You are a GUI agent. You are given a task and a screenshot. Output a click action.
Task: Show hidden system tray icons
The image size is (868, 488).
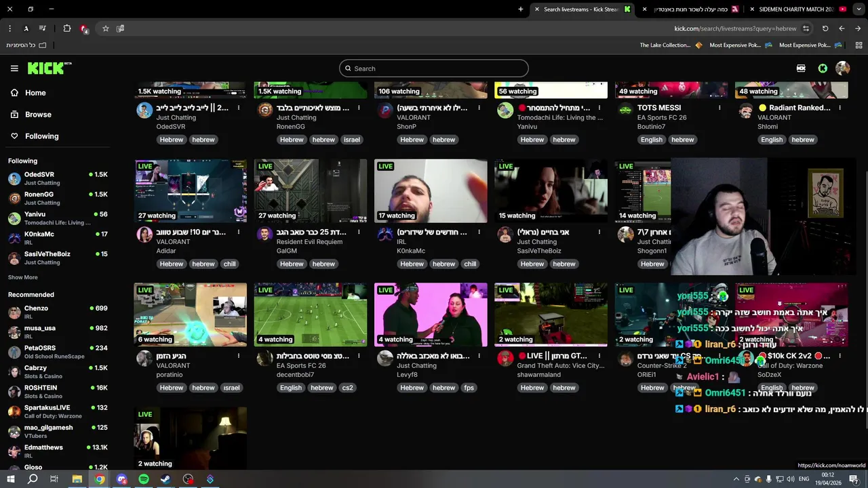pyautogui.click(x=736, y=479)
